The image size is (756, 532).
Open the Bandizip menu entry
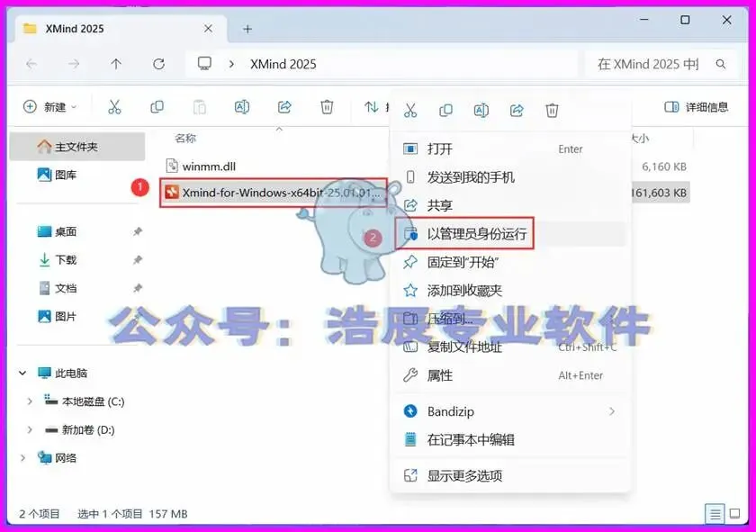pos(510,411)
